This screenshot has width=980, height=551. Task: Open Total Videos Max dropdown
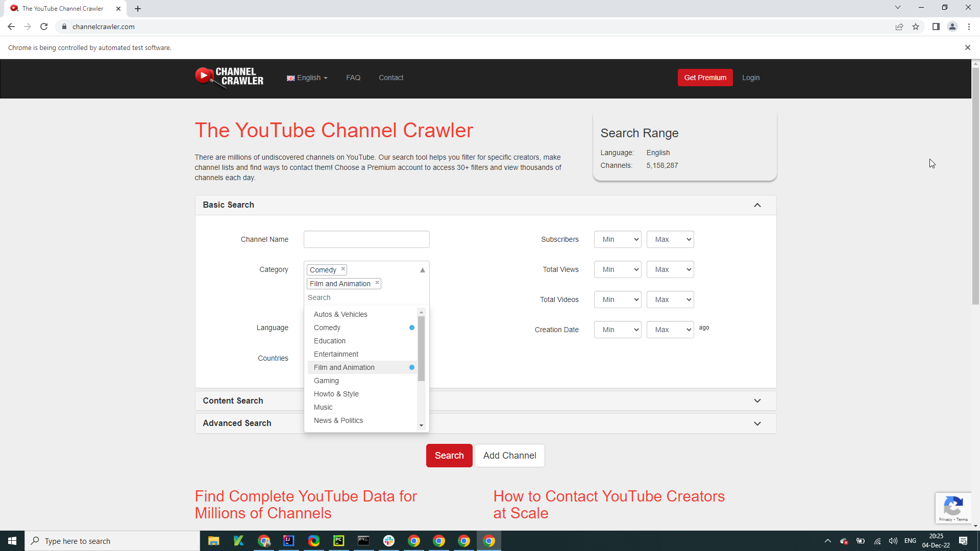point(670,299)
